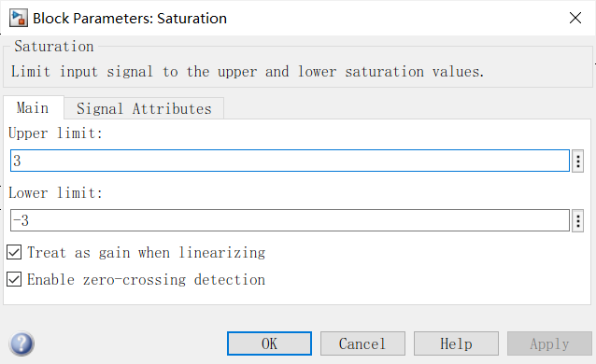596x364 pixels.
Task: Click into the Lower limit input field
Action: tap(290, 220)
